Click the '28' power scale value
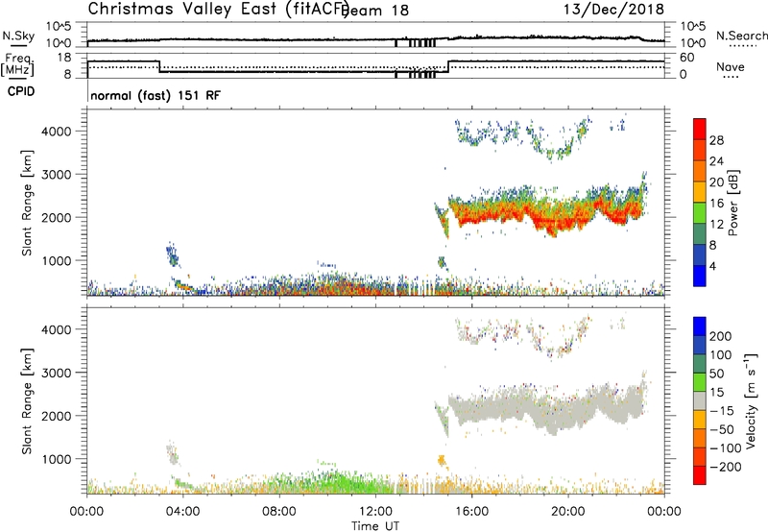 [716, 140]
